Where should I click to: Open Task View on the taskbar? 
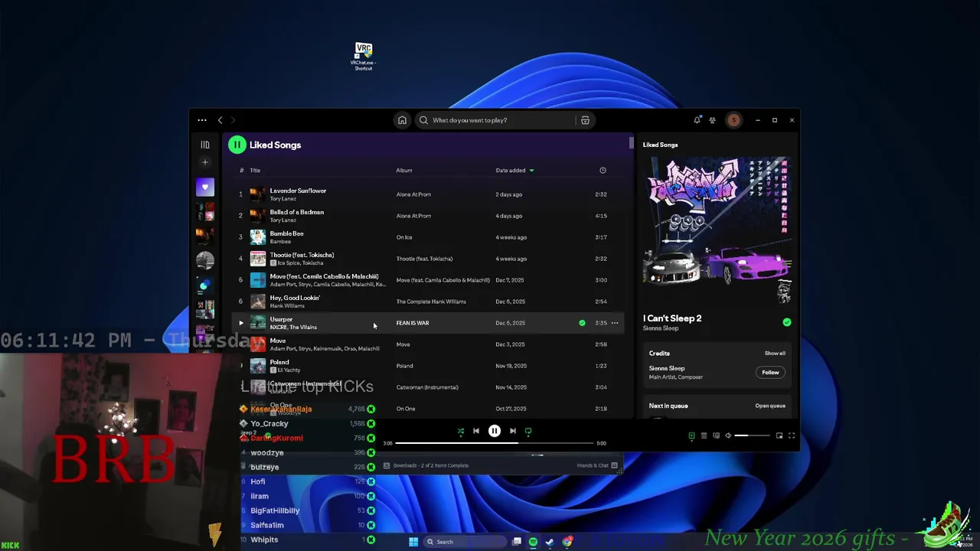click(517, 542)
